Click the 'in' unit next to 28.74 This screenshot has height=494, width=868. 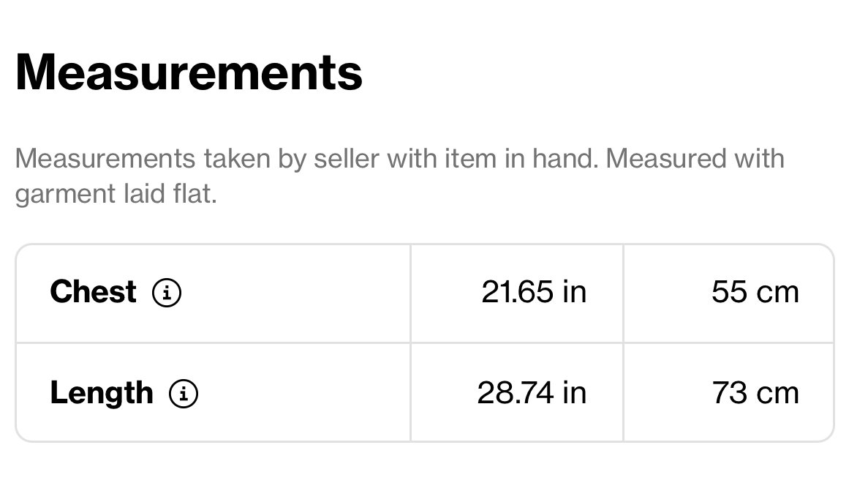575,393
